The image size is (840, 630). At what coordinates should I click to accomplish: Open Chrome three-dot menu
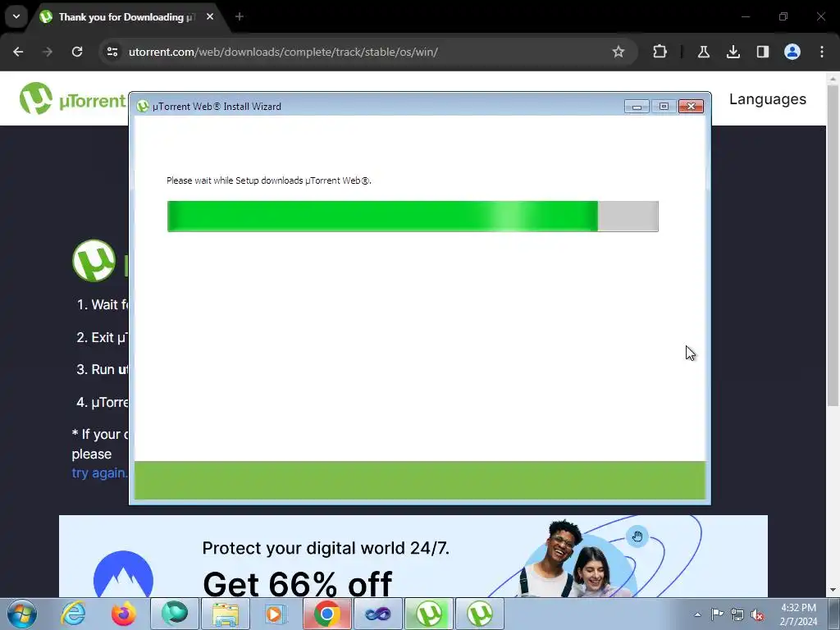(822, 52)
